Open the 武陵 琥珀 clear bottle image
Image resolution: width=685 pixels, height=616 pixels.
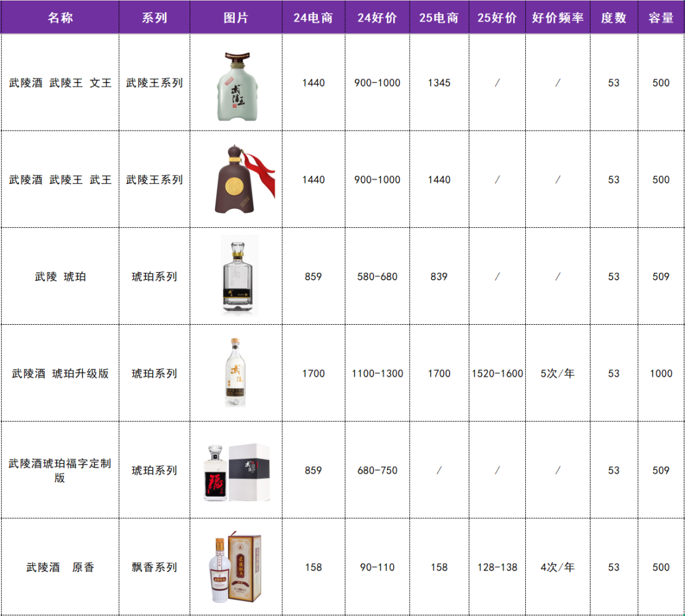(238, 275)
